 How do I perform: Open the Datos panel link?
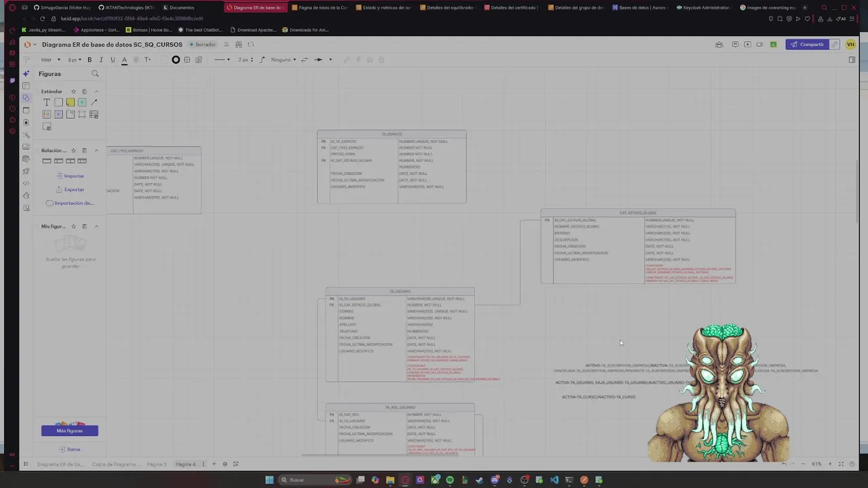coord(70,449)
